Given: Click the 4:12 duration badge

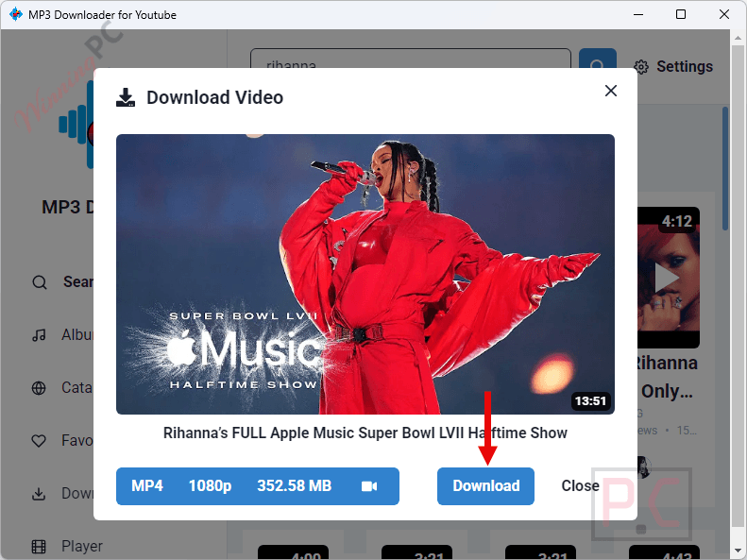Looking at the screenshot, I should coord(676,221).
